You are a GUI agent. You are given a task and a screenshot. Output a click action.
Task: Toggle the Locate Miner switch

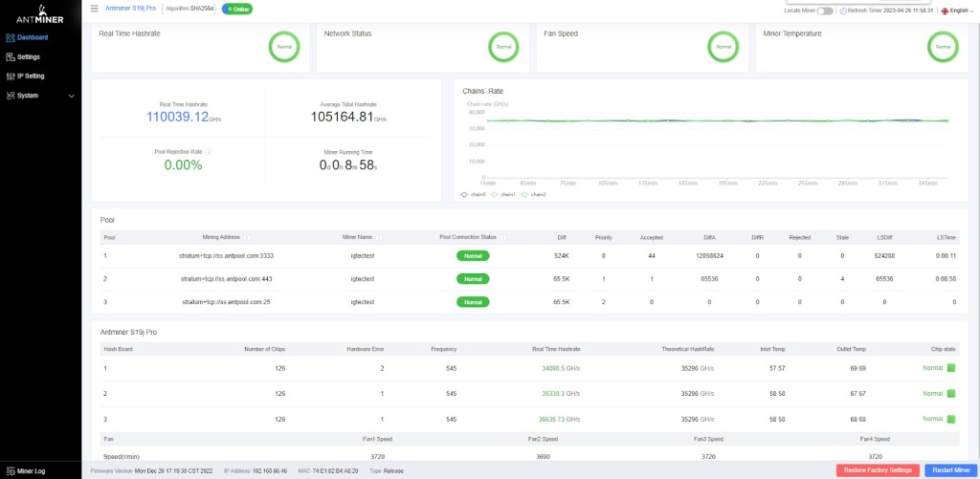[x=825, y=11]
